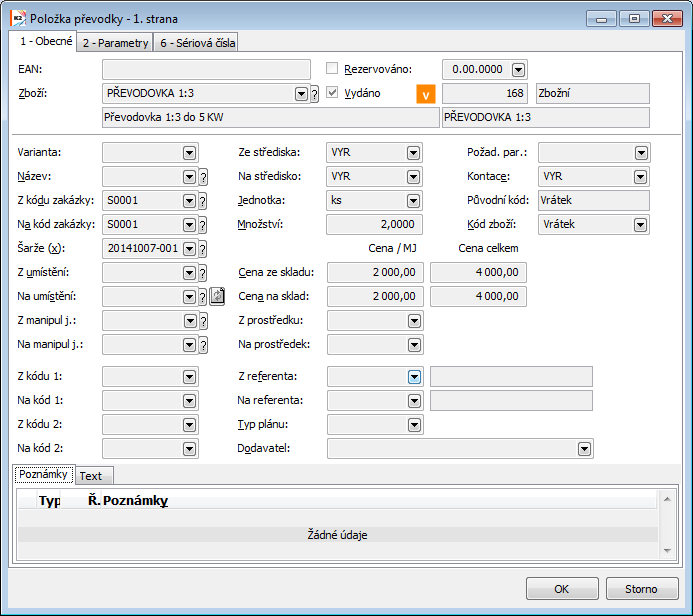The width and height of the screenshot is (693, 616).
Task: Click the help icon next to Zboží
Action: coord(314,94)
